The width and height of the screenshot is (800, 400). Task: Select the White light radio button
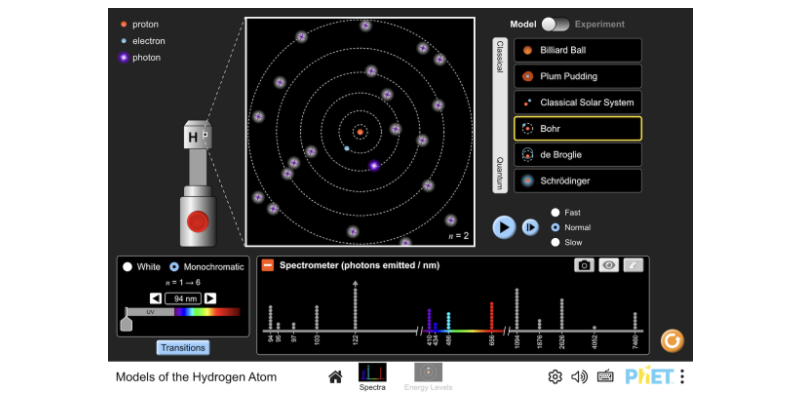[127, 267]
